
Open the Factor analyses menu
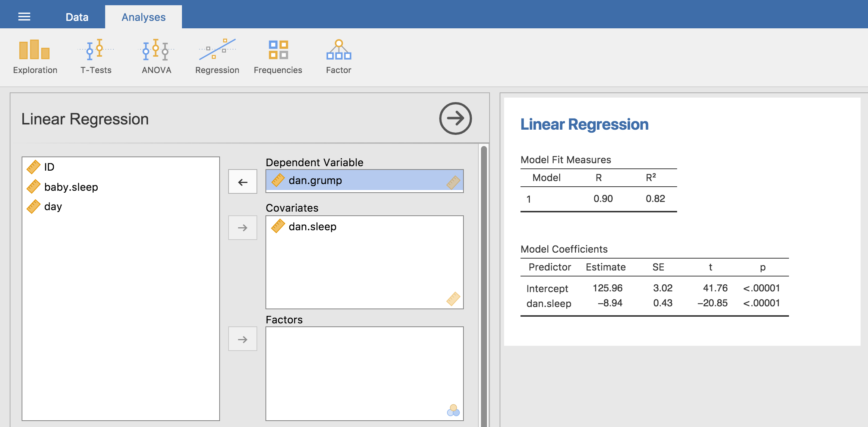tap(339, 57)
